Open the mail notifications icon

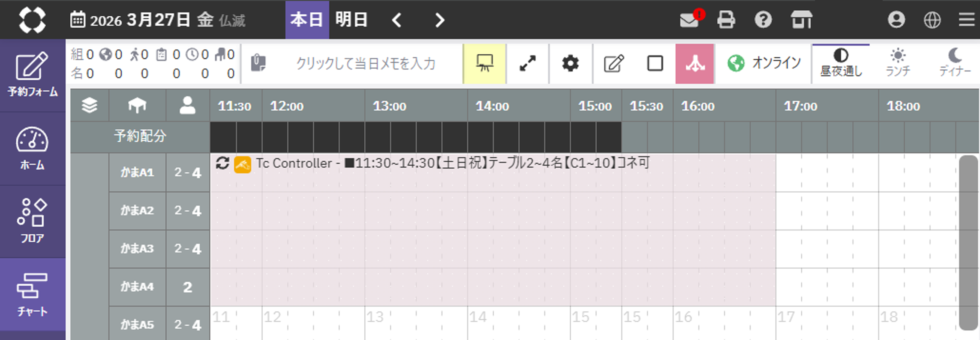point(689,20)
